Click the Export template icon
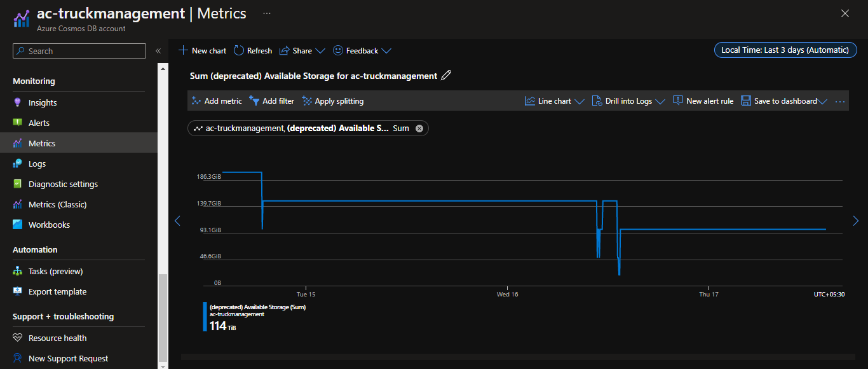868x369 pixels. 18,291
